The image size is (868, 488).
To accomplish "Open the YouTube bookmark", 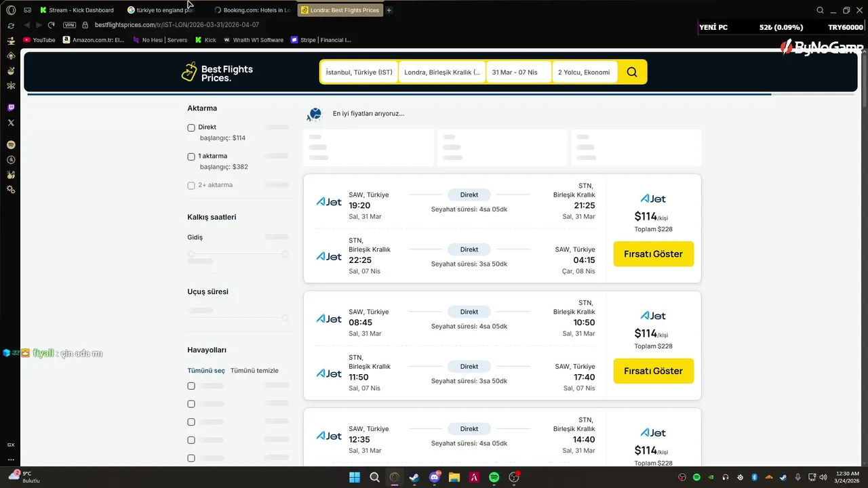I will click(x=39, y=40).
